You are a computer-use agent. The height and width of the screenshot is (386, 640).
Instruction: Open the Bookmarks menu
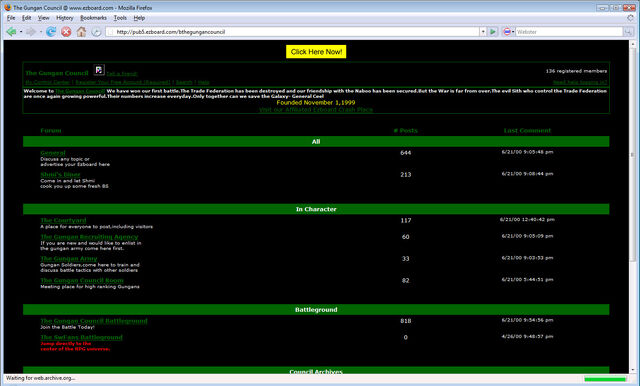click(x=93, y=18)
